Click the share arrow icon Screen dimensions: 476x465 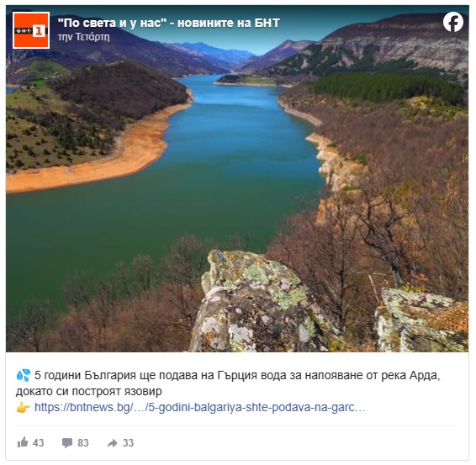coord(113,443)
